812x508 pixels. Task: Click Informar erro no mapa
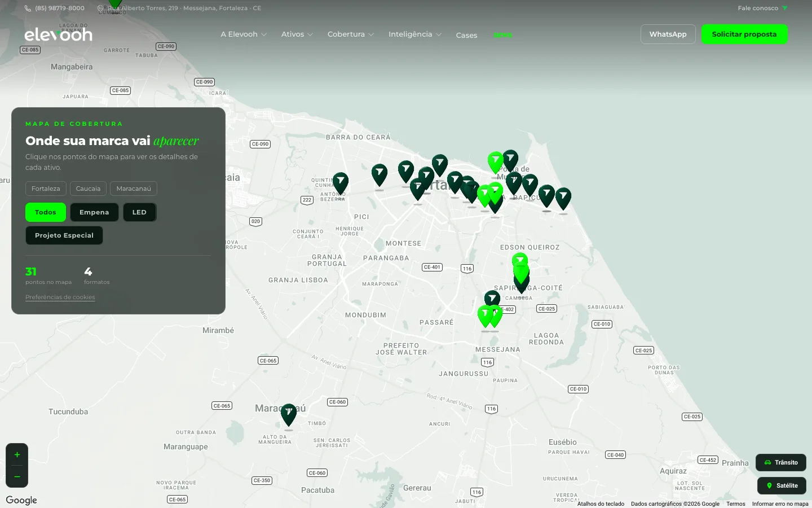tap(780, 503)
